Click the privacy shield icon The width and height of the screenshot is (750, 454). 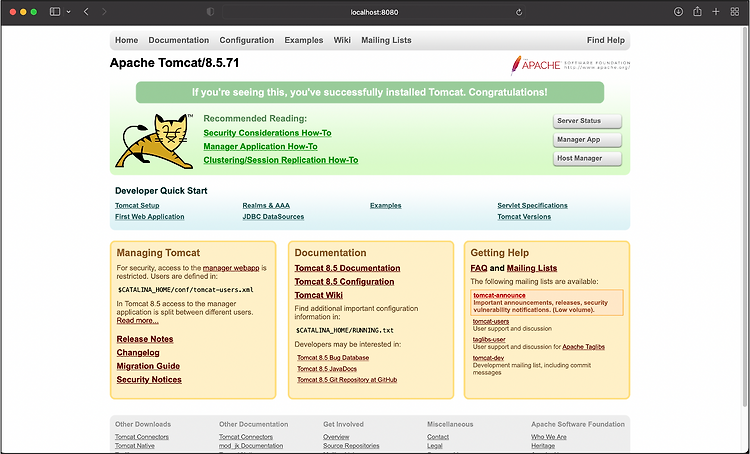coord(210,12)
